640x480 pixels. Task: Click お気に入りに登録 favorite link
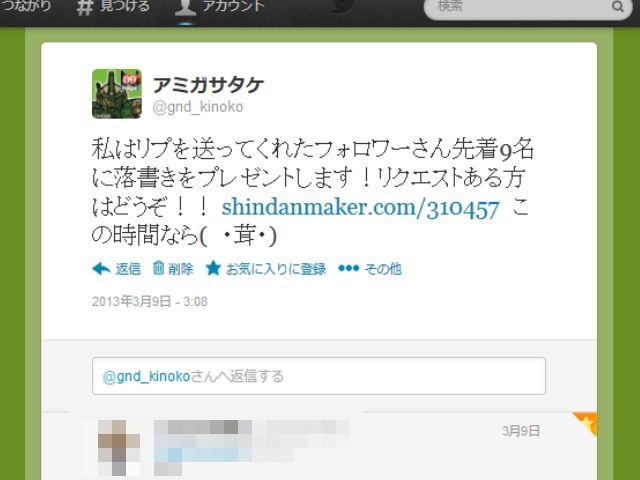click(276, 269)
